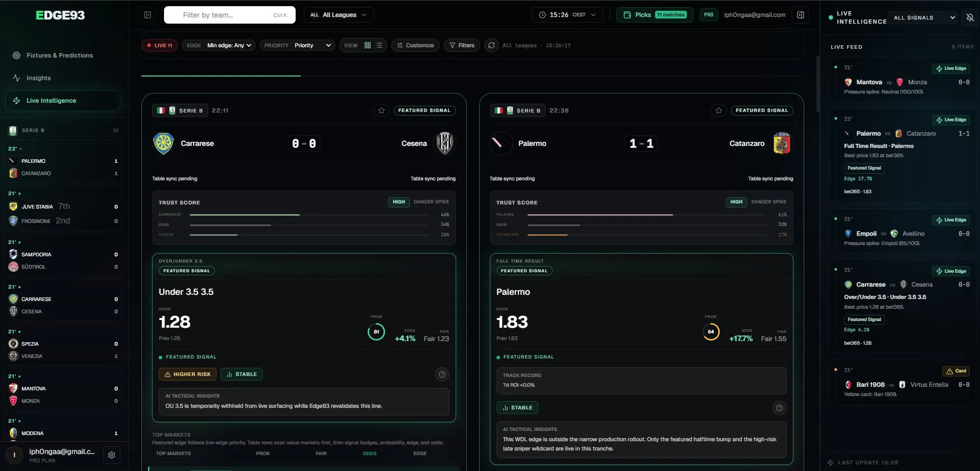Click HIGHER RISK badge on Under 3.5 card

(188, 374)
